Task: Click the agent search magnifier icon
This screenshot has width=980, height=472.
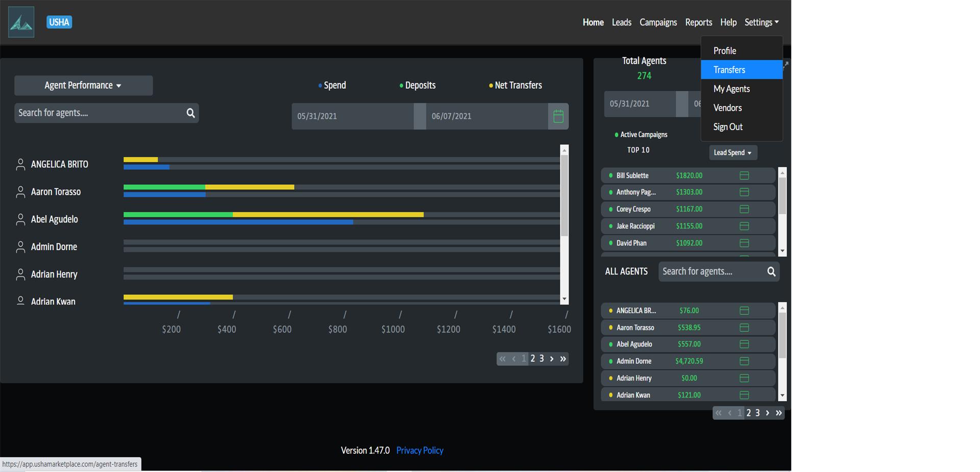Action: tap(190, 113)
